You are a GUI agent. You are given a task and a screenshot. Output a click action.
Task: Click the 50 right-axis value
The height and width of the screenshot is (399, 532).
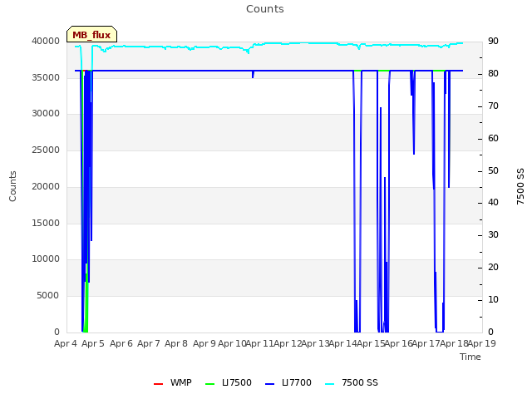point(493,170)
